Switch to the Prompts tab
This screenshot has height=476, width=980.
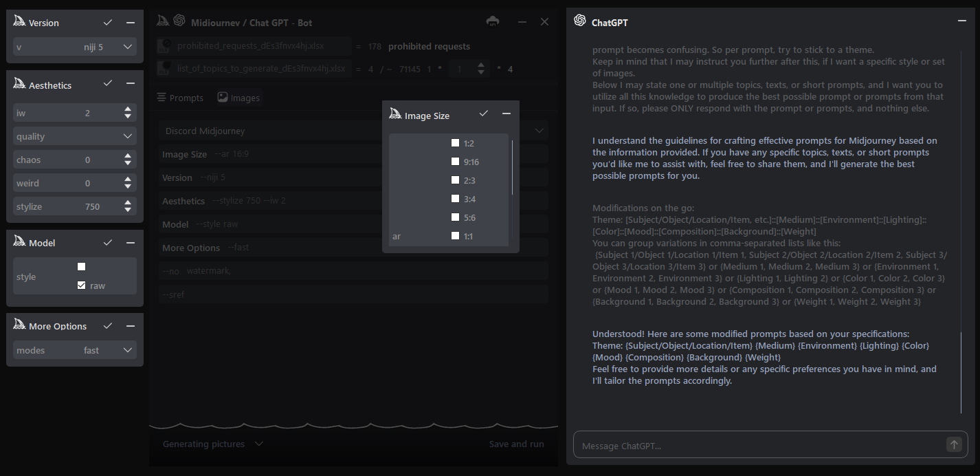click(x=180, y=98)
